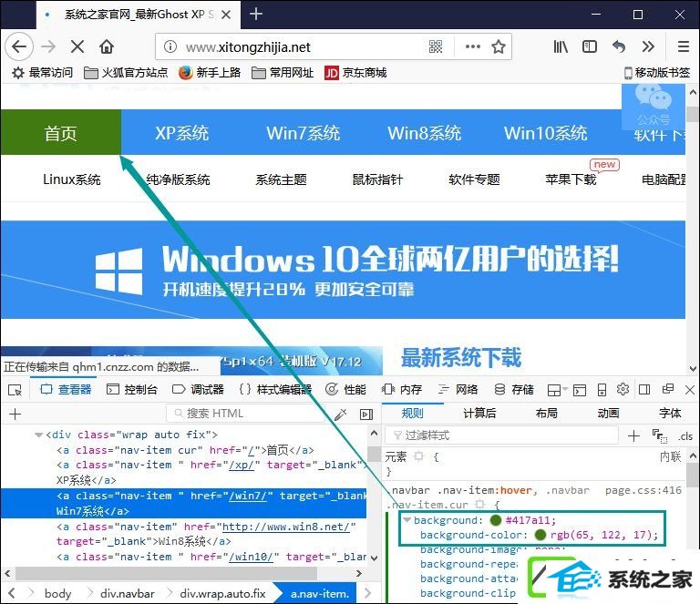700x604 pixels.
Task: Activate the element picker in devtools
Action: coord(15,390)
